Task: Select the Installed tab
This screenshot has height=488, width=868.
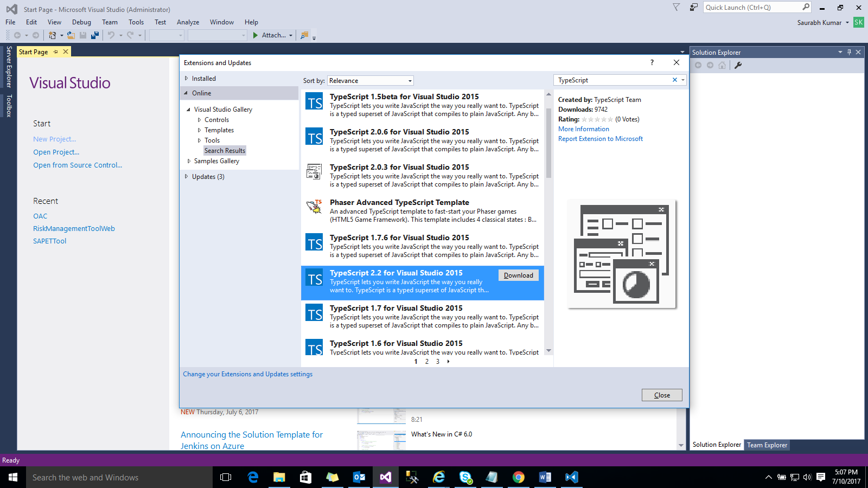Action: (203, 78)
